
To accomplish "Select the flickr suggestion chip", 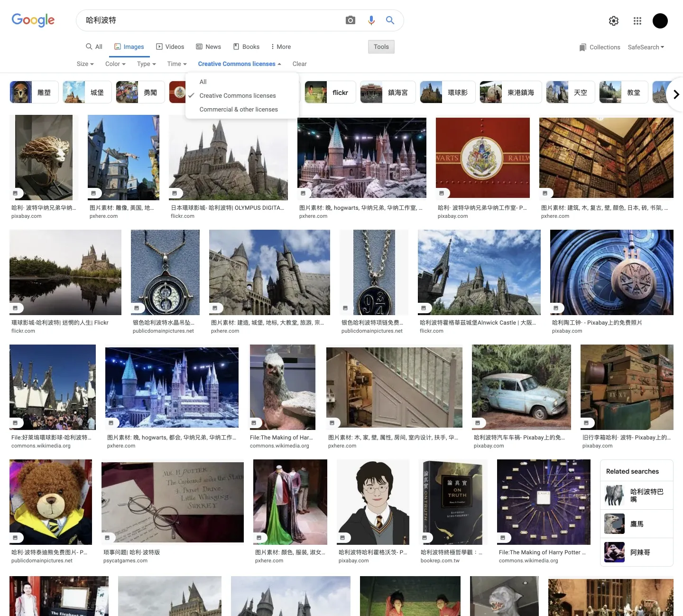I will coord(330,92).
